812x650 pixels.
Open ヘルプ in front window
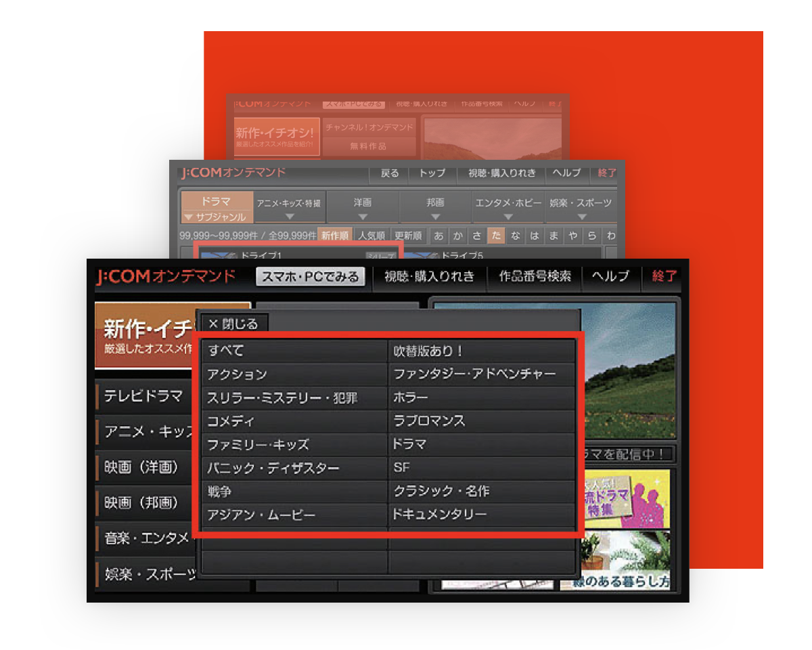610,276
